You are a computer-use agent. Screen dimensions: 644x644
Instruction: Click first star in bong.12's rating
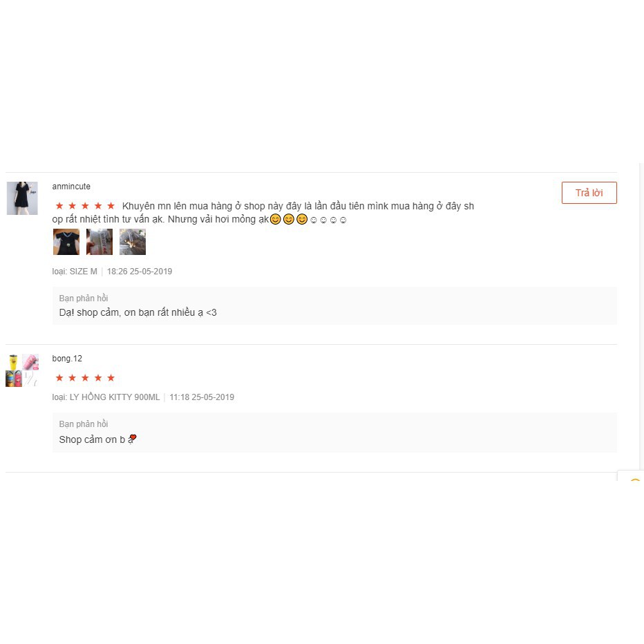coord(59,378)
